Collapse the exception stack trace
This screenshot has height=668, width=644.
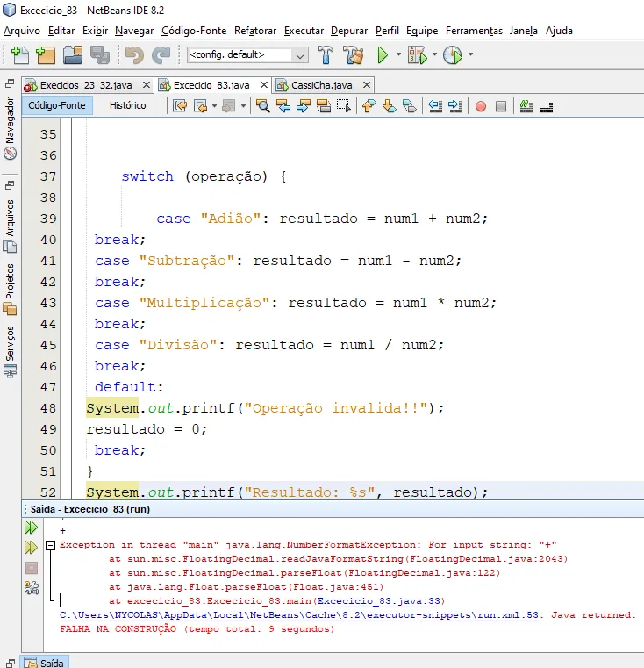coord(52,545)
